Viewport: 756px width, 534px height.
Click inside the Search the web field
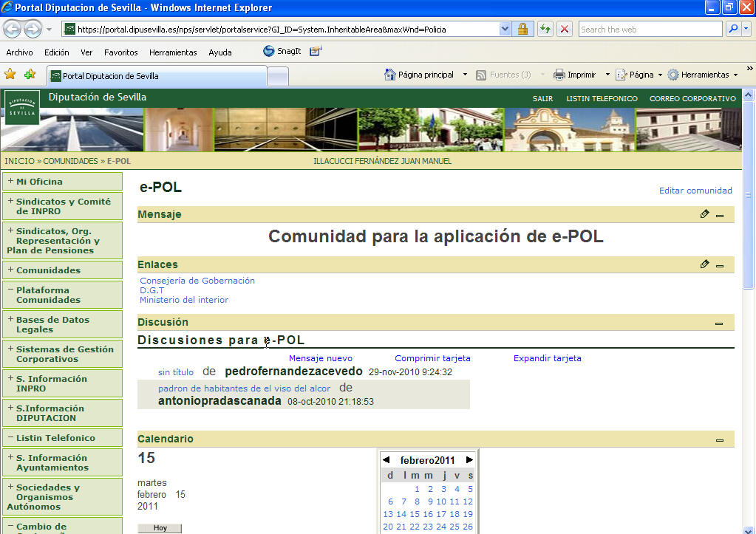(649, 29)
